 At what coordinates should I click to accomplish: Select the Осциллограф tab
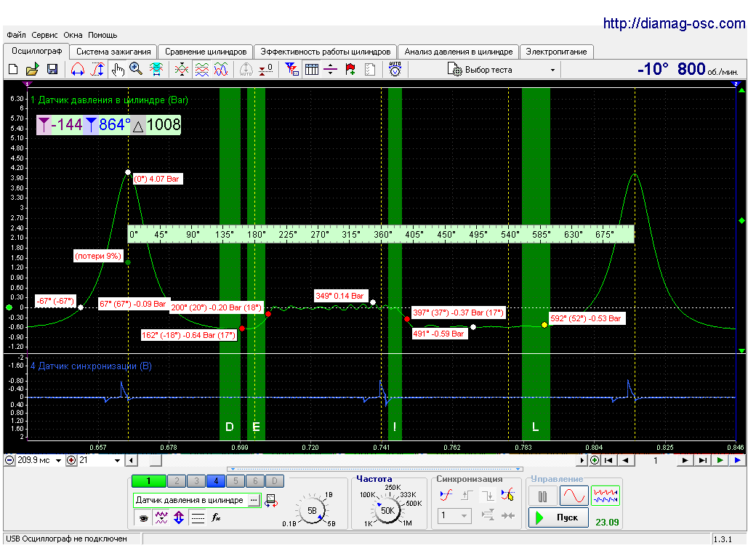(36, 51)
